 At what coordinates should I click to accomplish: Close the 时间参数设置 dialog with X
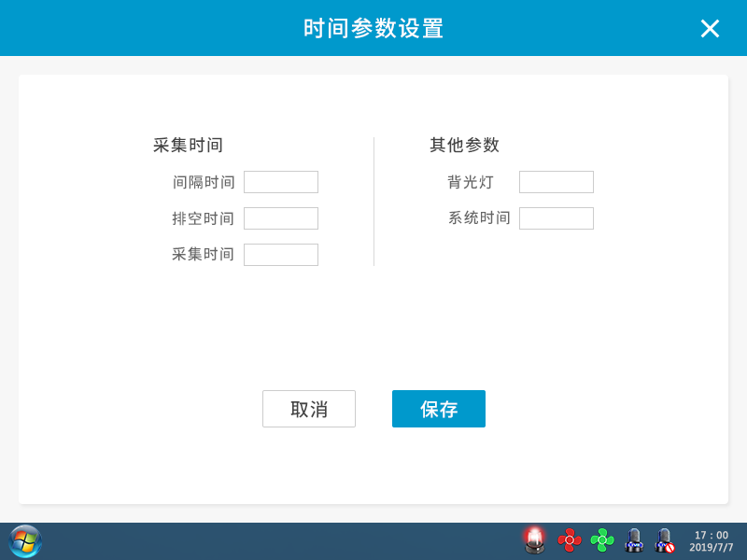pyautogui.click(x=710, y=29)
